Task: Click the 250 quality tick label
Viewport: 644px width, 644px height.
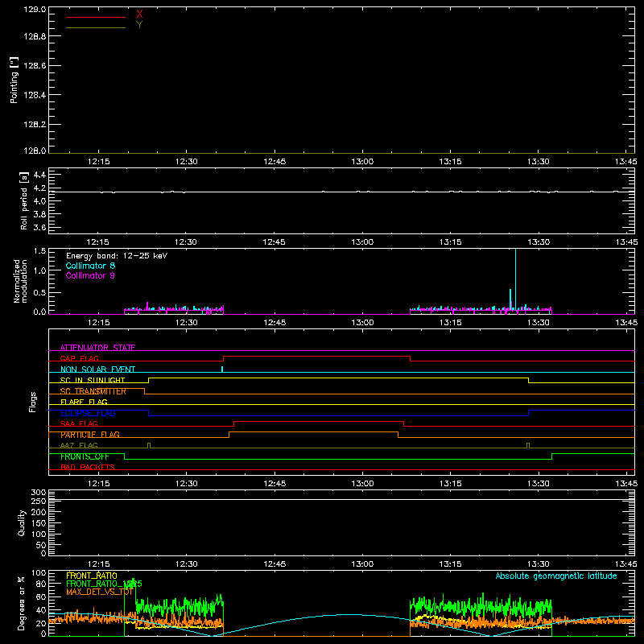Action: click(39, 501)
